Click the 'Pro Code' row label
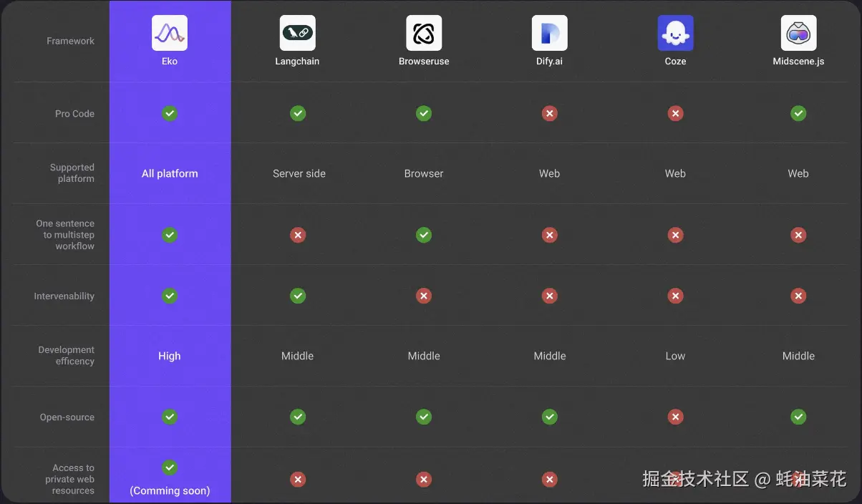862x504 pixels. [74, 114]
